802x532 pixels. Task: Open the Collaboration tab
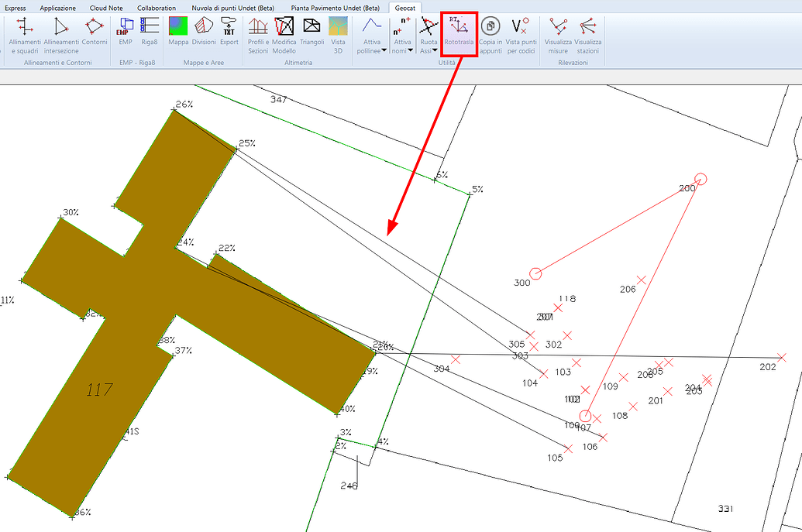point(157,9)
